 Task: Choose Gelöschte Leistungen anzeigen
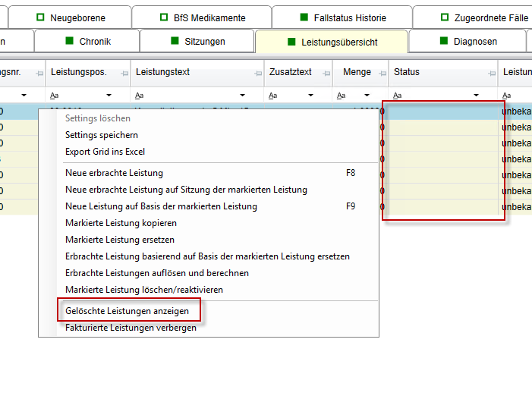point(217,311)
